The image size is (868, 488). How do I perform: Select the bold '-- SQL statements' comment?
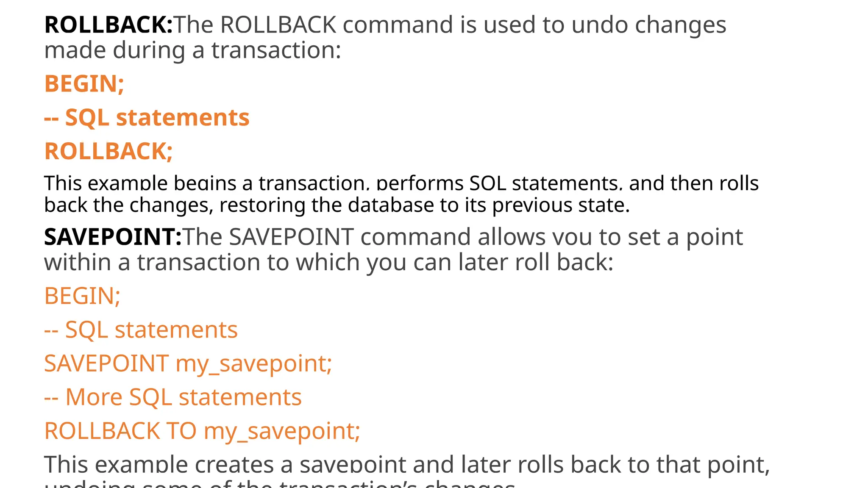pos(147,117)
